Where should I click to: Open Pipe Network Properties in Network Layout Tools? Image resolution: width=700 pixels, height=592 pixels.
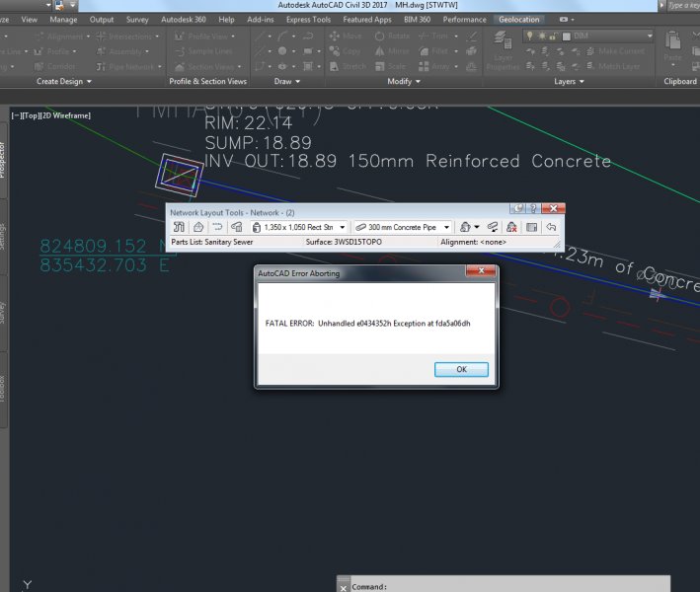[x=179, y=227]
